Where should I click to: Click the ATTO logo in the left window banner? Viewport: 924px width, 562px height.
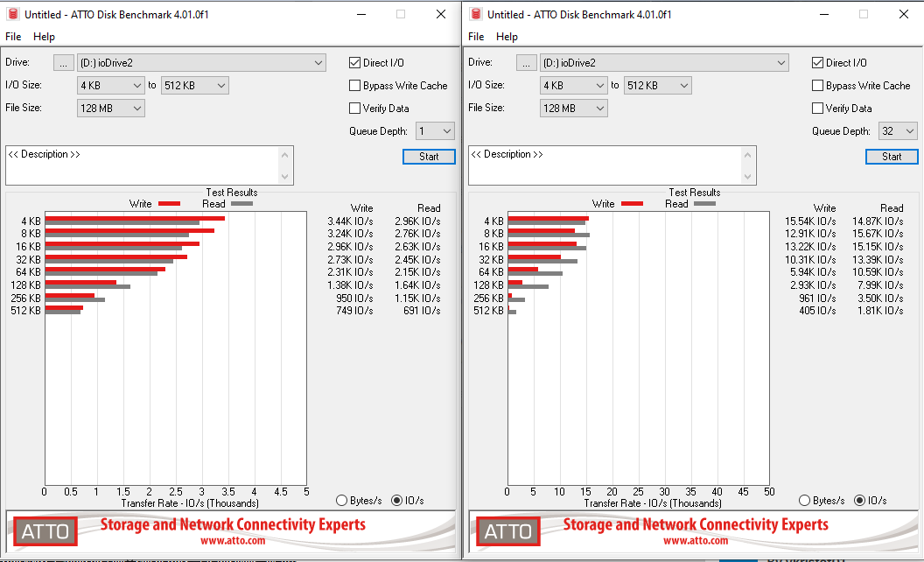(45, 531)
